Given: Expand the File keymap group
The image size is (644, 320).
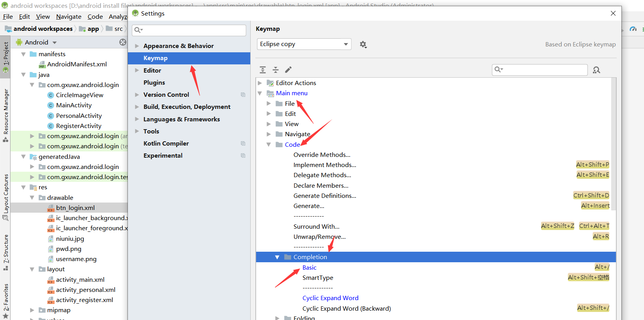Looking at the screenshot, I should (269, 104).
